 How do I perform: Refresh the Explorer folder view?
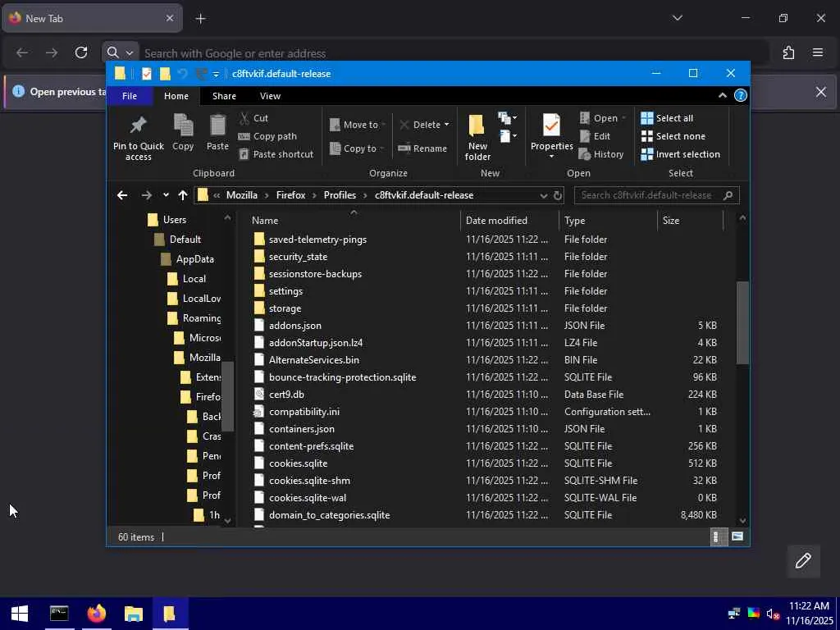coord(558,195)
